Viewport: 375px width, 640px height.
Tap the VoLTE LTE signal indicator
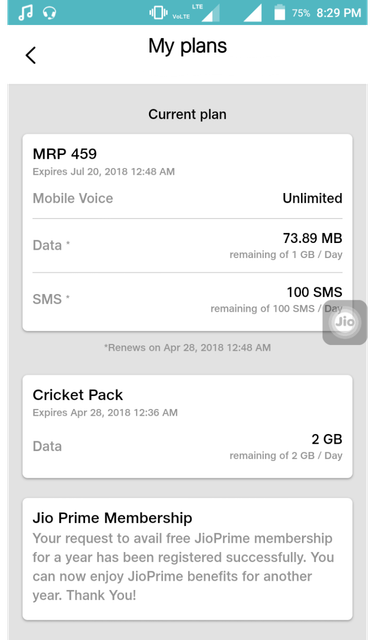pos(196,13)
